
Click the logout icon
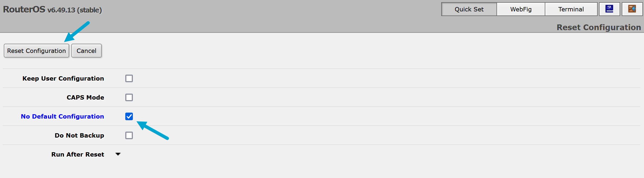[x=632, y=9]
